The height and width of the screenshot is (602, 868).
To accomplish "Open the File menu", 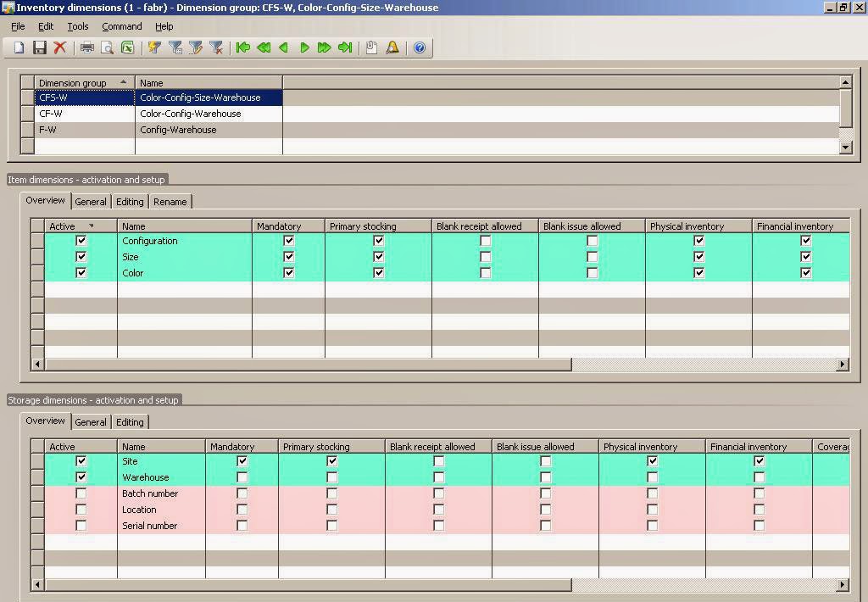I will pos(18,26).
